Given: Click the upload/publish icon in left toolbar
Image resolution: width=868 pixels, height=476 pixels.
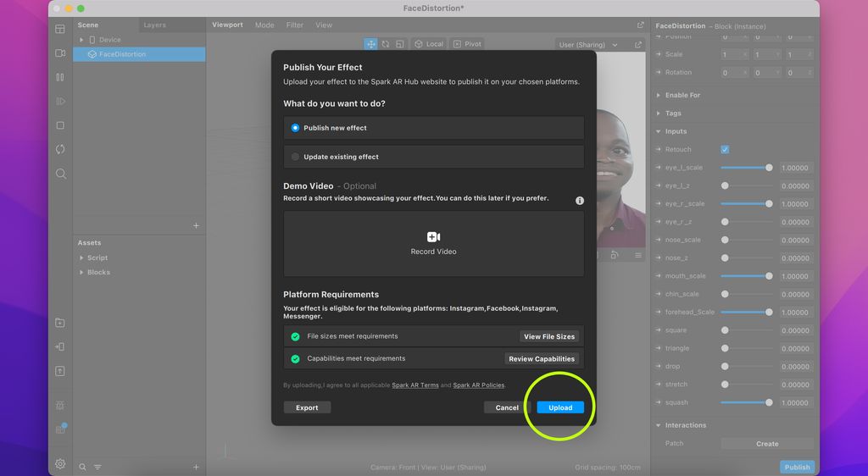Looking at the screenshot, I should coord(60,371).
